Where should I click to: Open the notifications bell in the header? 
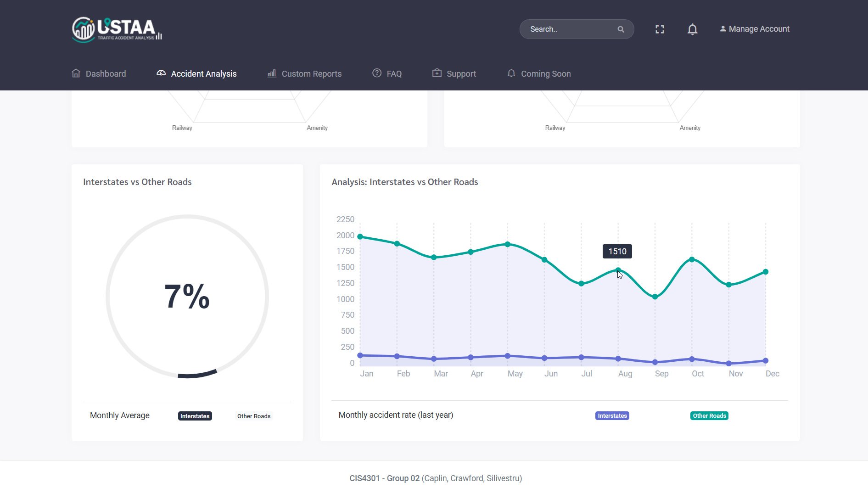[x=692, y=29]
